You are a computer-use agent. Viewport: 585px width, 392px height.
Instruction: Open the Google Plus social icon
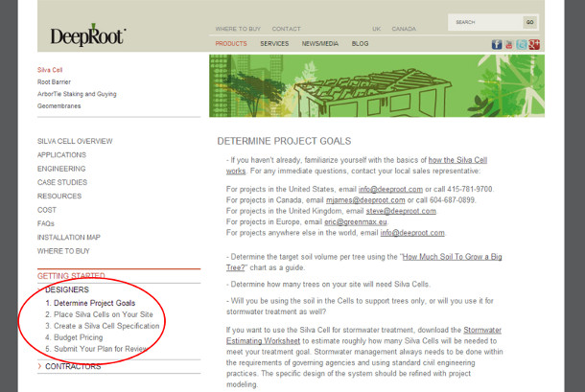click(534, 45)
